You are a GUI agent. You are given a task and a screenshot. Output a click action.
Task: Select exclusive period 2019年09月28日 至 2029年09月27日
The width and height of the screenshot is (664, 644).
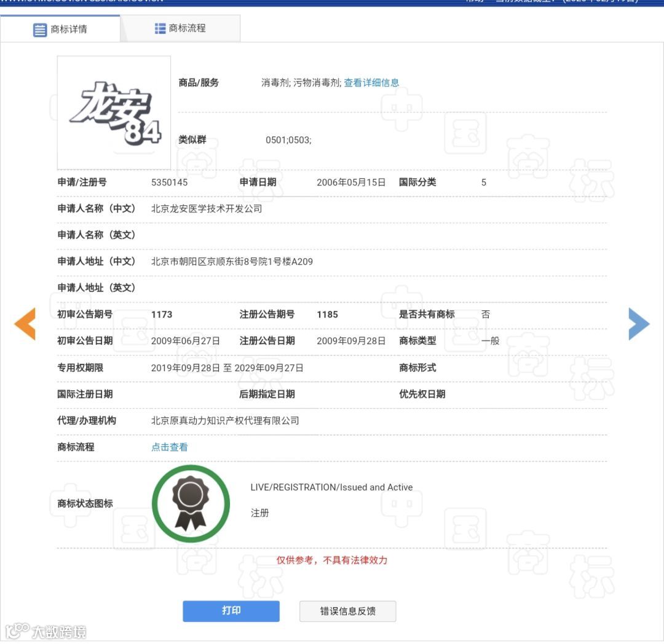point(227,367)
